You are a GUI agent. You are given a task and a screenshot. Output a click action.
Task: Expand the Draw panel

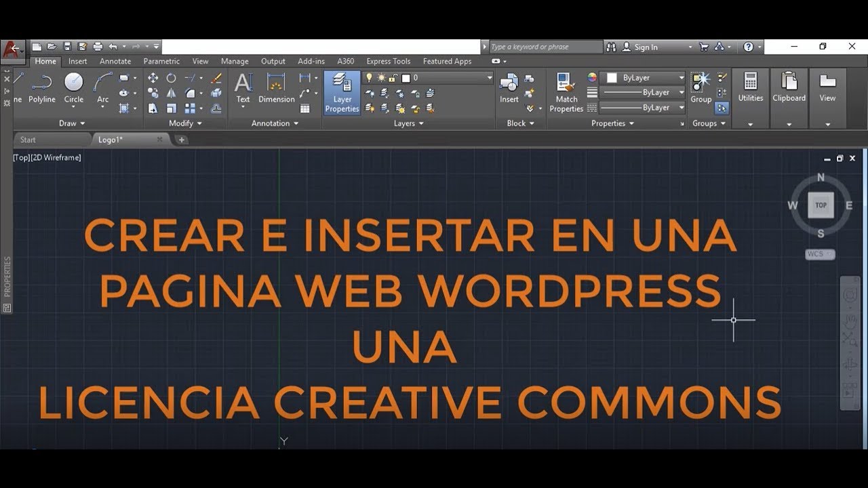point(72,123)
